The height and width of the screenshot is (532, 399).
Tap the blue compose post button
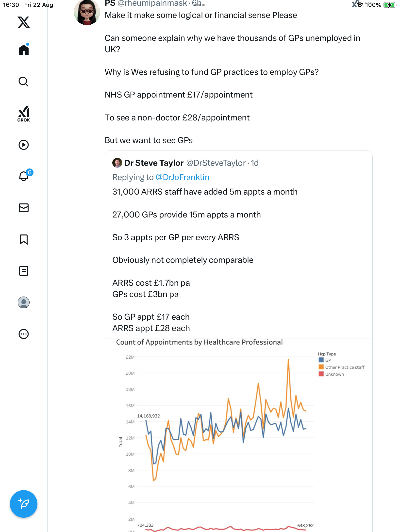[x=24, y=504]
